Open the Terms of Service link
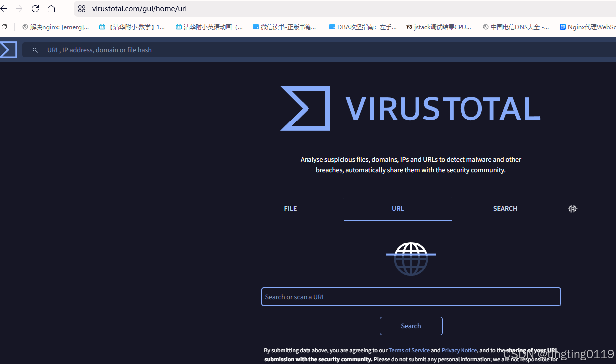 [409, 350]
